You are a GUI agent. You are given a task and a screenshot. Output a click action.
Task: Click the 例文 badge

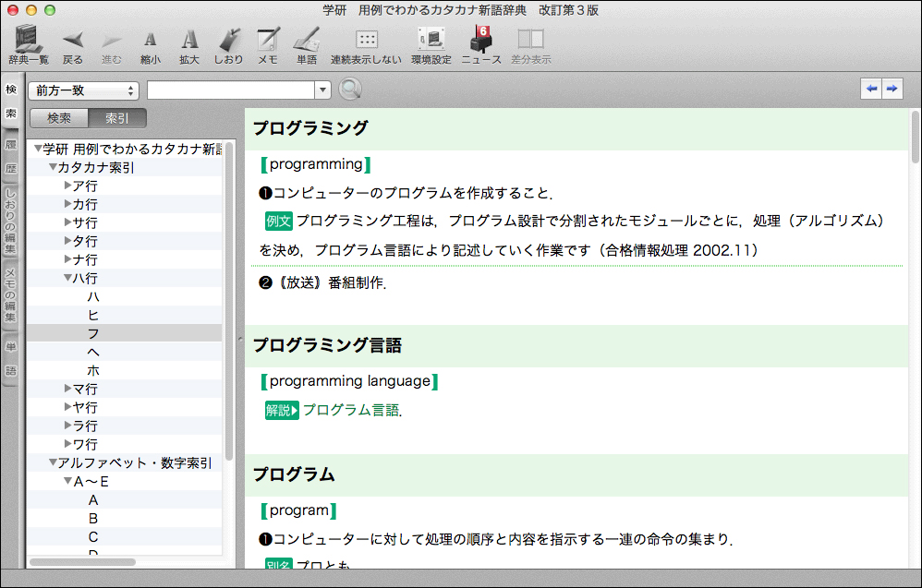[279, 221]
